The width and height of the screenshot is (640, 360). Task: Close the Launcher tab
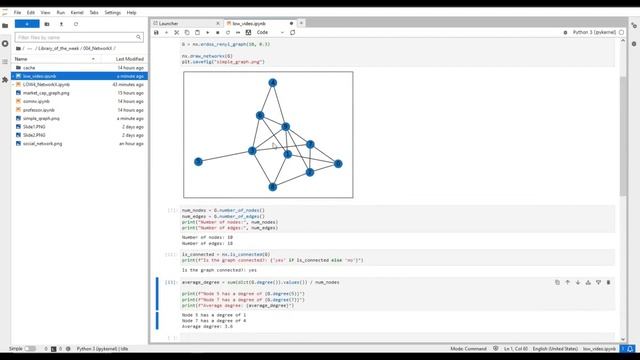(x=218, y=24)
